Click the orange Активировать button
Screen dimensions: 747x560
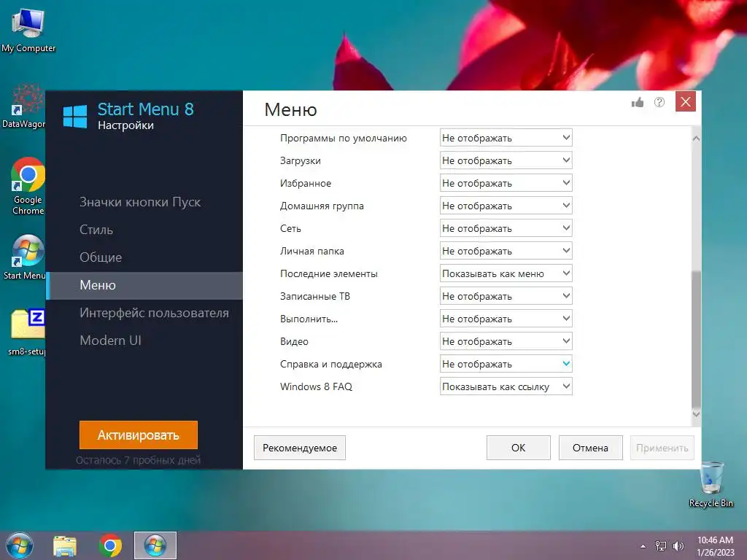pos(139,435)
